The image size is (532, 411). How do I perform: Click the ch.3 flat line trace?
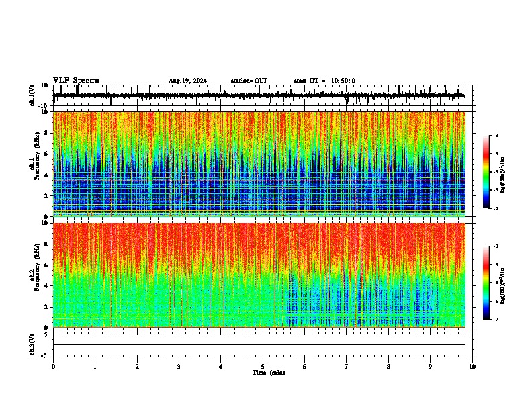pyautogui.click(x=259, y=345)
